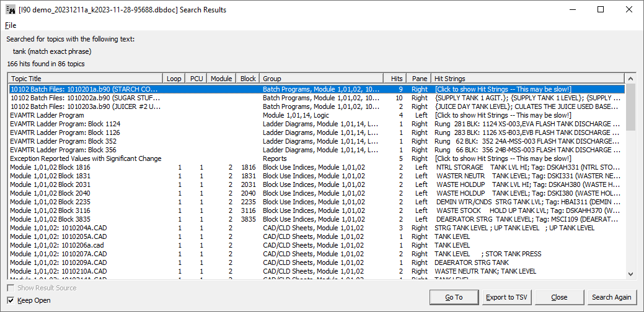Viewport: 644px width, 312px height.
Task: Select the row Module 1,01,02: 1010206a.cad
Action: coord(317,245)
